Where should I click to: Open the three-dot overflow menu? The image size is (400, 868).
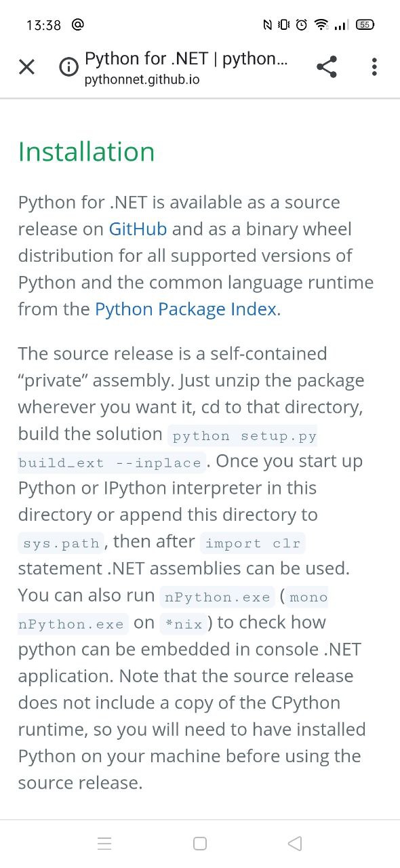tap(374, 66)
